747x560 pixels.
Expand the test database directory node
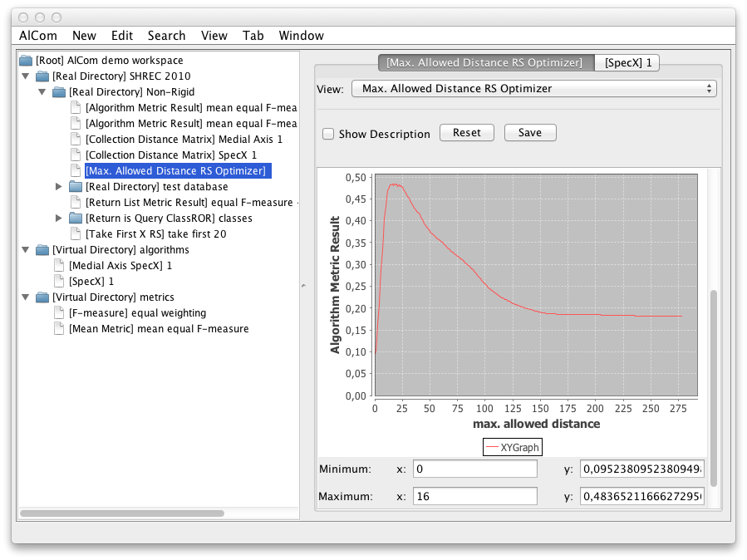[x=59, y=187]
